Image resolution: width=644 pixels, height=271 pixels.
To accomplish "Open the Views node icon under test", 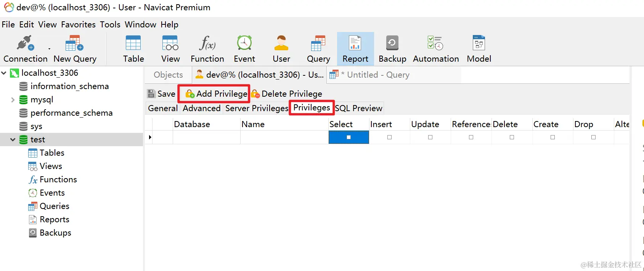I will click(x=33, y=166).
